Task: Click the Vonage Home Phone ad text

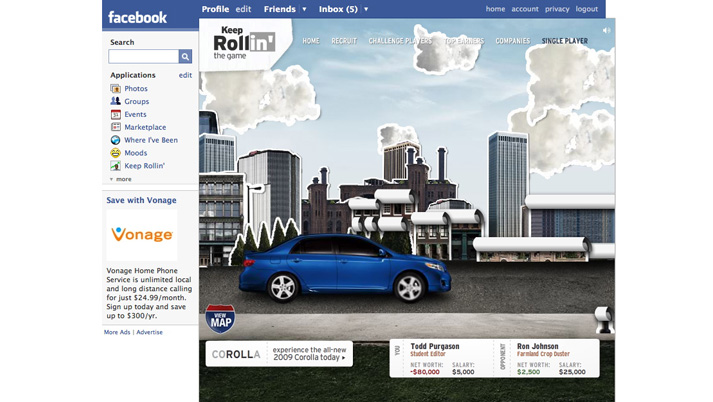Action: point(149,293)
